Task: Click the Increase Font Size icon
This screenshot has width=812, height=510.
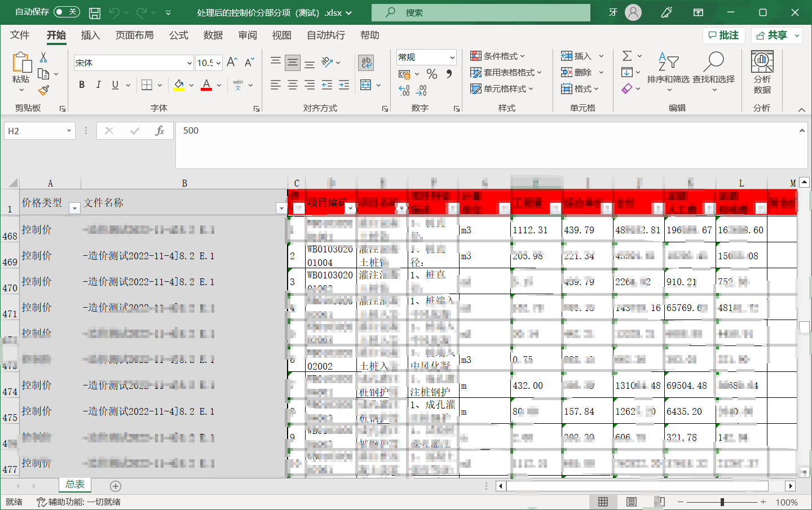Action: tap(232, 63)
